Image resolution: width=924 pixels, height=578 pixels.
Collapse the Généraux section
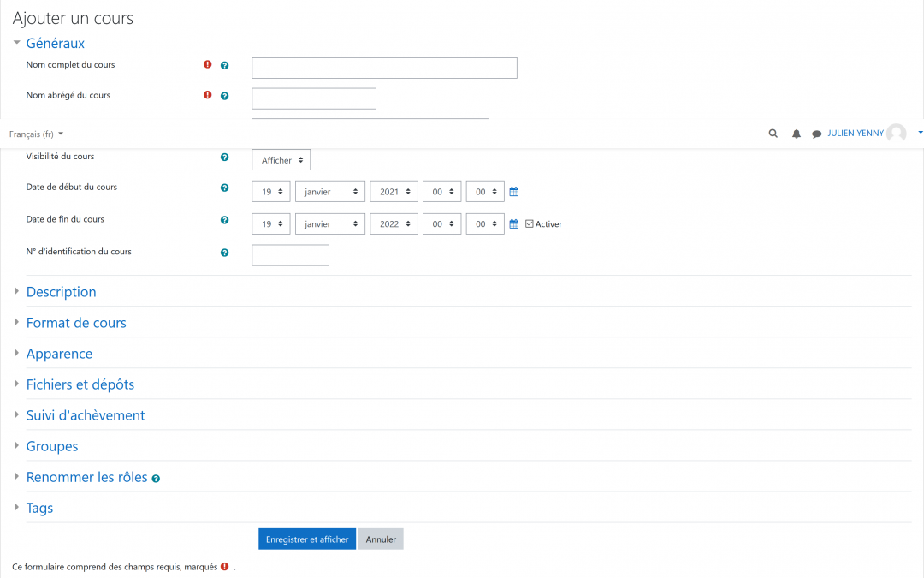click(55, 43)
